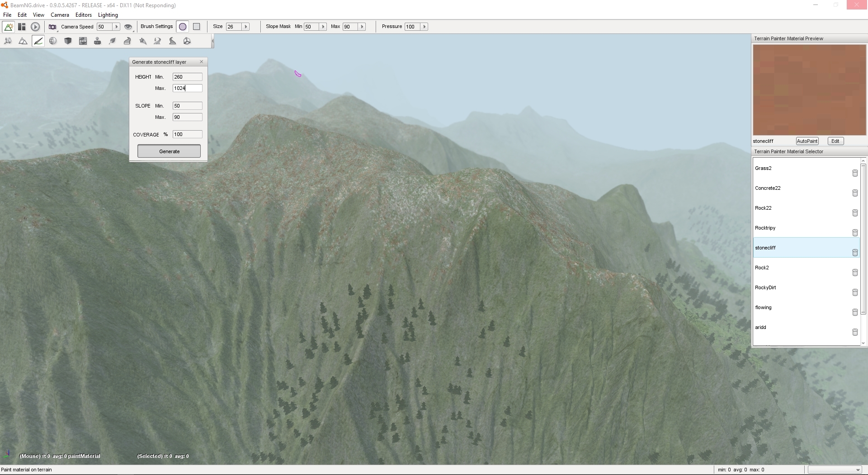Image resolution: width=868 pixels, height=475 pixels.
Task: Choose the circle brush shape
Action: tap(183, 27)
